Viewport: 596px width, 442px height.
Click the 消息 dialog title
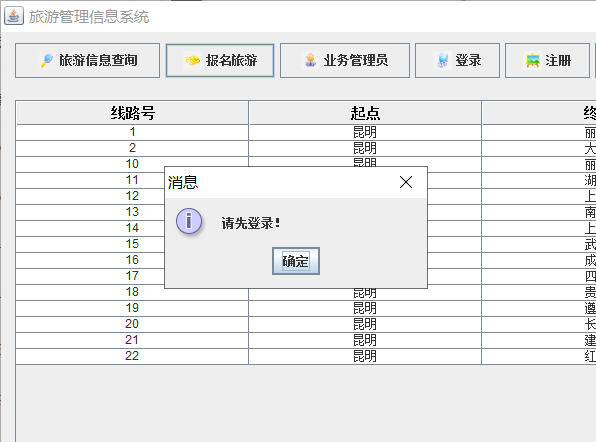(183, 182)
